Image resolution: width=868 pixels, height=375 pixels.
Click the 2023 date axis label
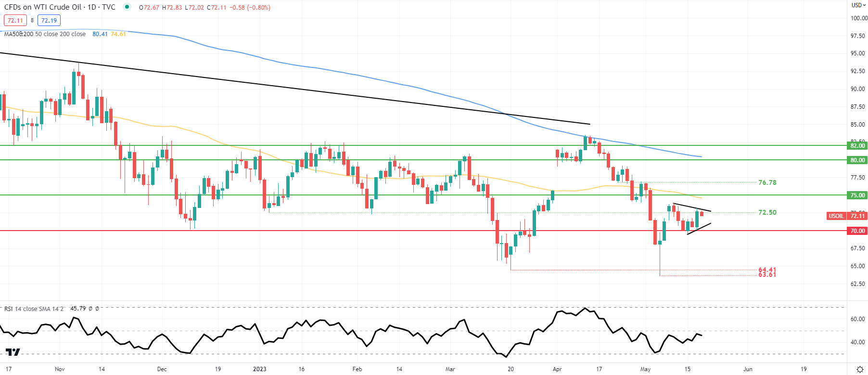[259, 369]
